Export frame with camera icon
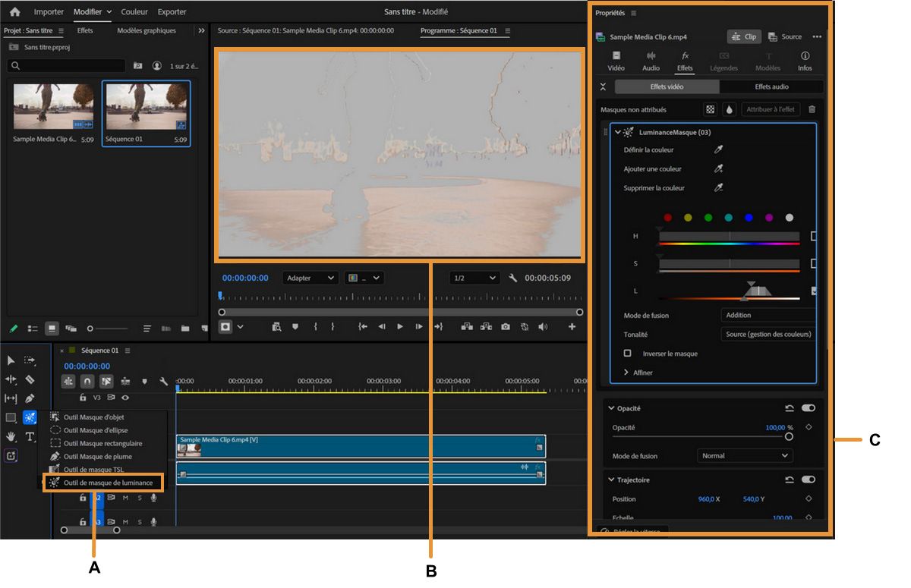 (x=505, y=327)
